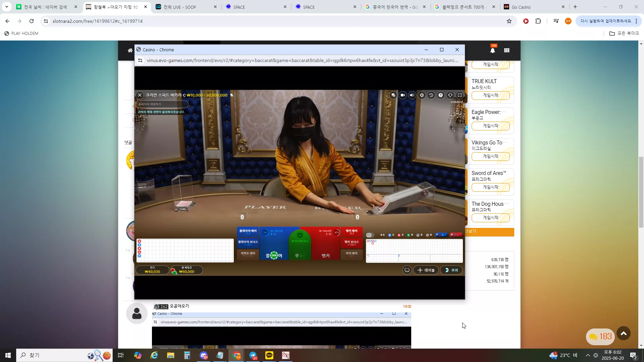Go to the 로비 lobby button

point(451,270)
